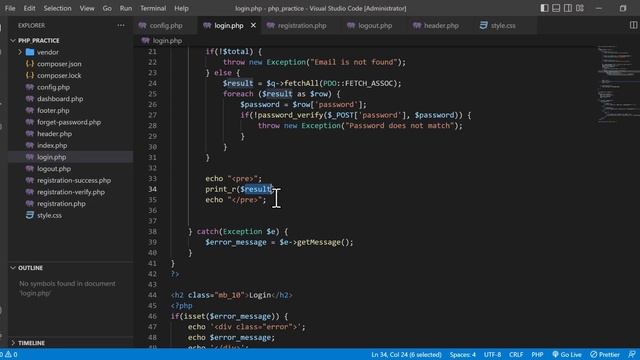Open the Go menu
Screen dimensions: 640x360
[107, 8]
